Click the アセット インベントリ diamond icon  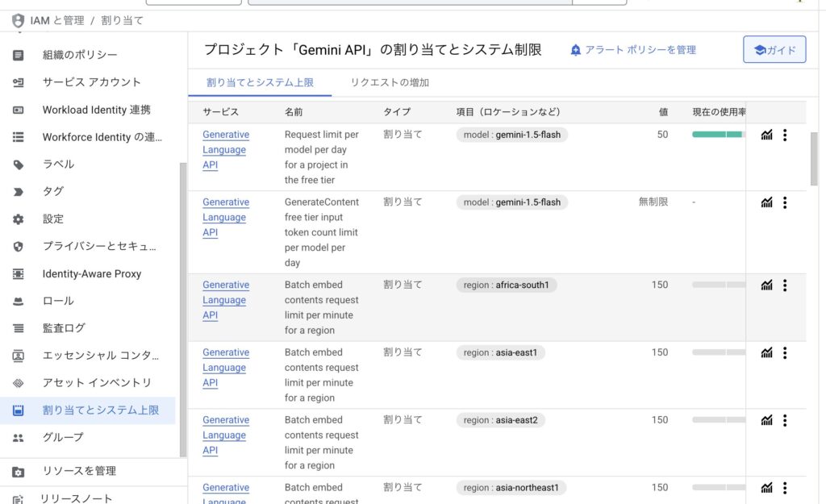(x=18, y=383)
